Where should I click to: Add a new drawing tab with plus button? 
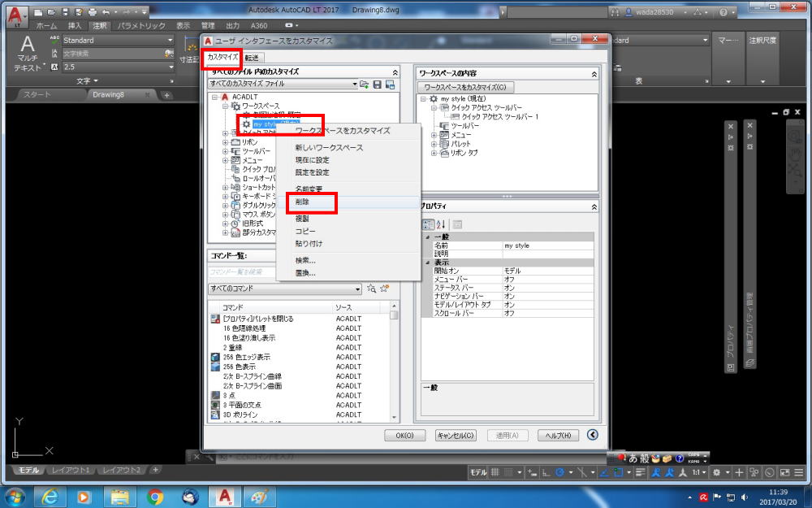tap(166, 95)
